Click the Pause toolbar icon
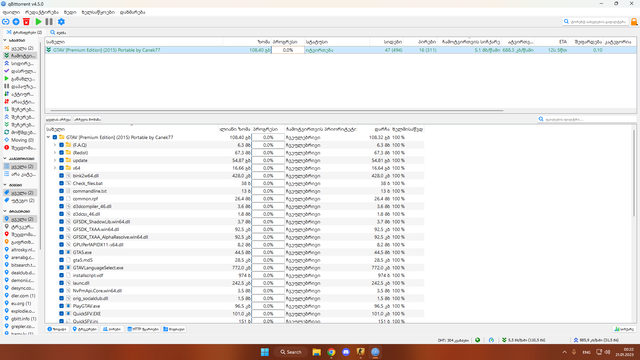 coord(49,22)
